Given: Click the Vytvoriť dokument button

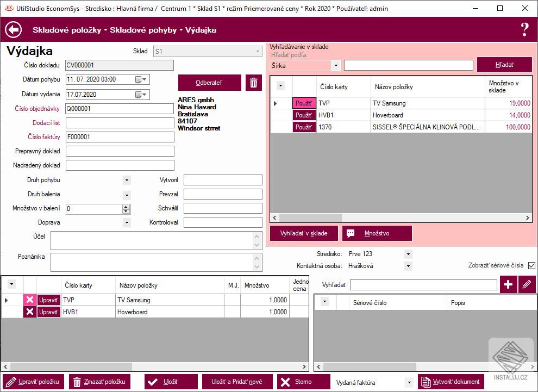Looking at the screenshot, I should (x=451, y=382).
